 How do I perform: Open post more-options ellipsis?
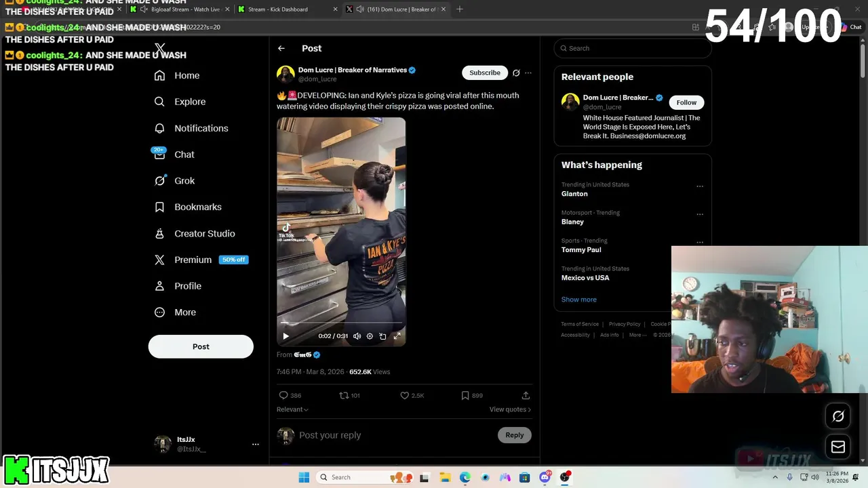coord(528,73)
